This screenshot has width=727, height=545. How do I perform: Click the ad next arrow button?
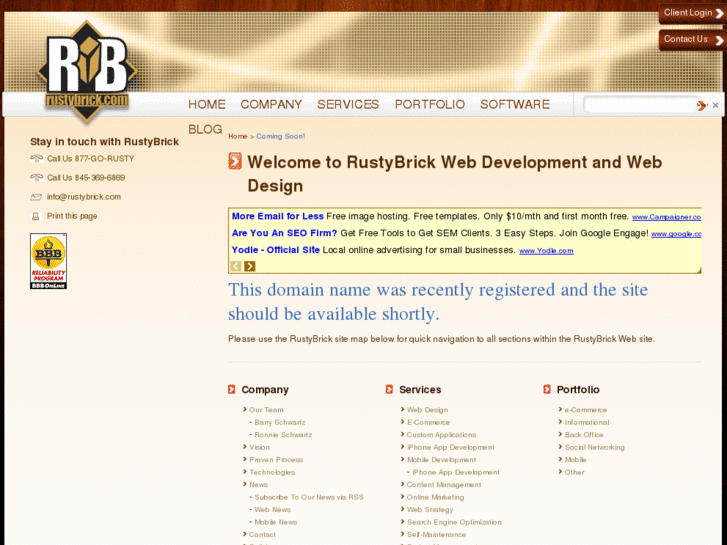click(250, 266)
